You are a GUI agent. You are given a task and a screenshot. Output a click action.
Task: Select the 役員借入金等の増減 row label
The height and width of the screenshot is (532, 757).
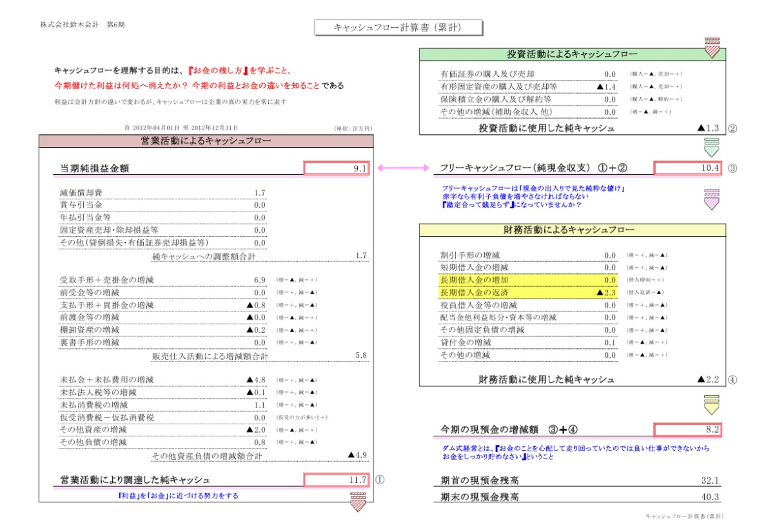click(479, 305)
